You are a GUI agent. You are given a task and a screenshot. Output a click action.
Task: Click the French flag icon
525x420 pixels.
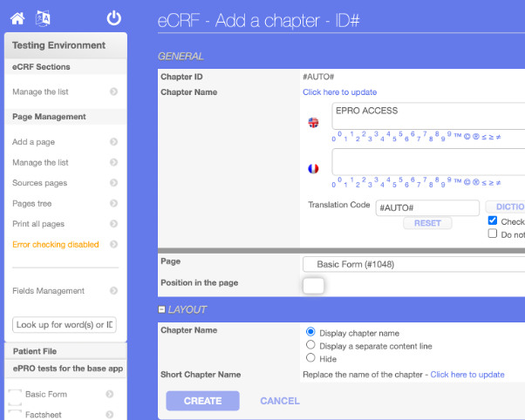[314, 168]
